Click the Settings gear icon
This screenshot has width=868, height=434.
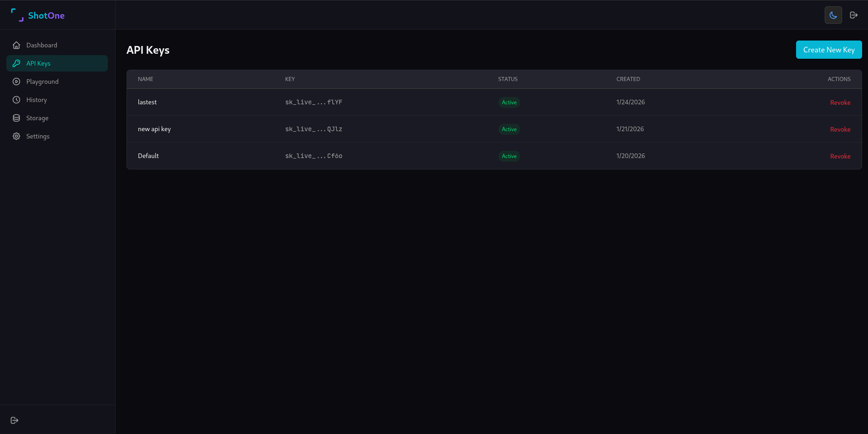[16, 136]
